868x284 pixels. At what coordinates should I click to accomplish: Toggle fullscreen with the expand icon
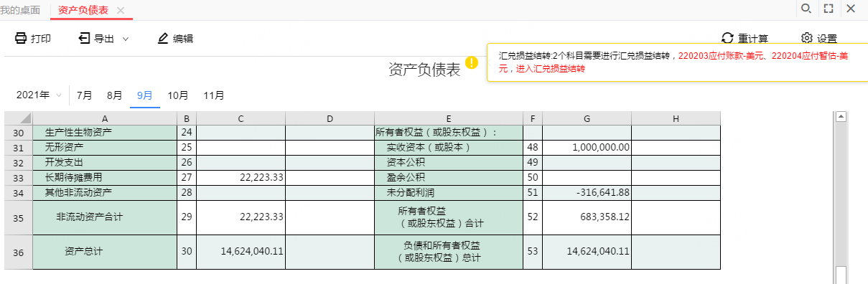click(829, 9)
